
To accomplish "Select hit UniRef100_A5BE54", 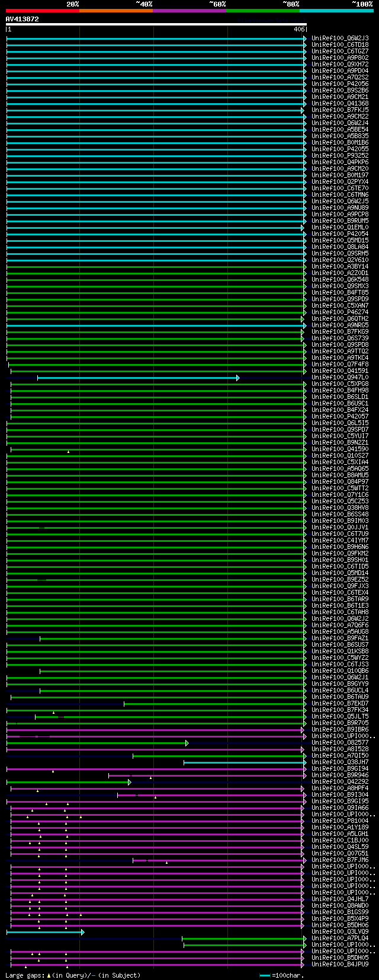I will pos(340,129).
